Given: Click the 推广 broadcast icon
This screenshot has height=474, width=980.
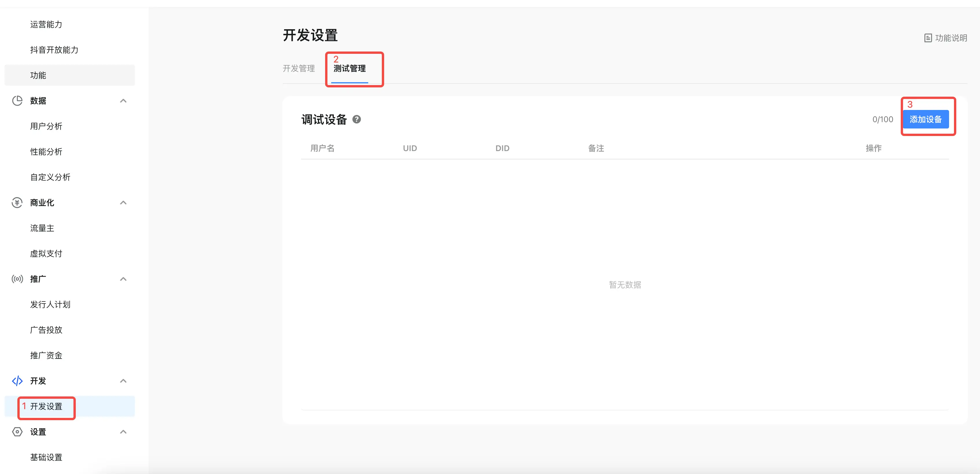Looking at the screenshot, I should tap(17, 279).
